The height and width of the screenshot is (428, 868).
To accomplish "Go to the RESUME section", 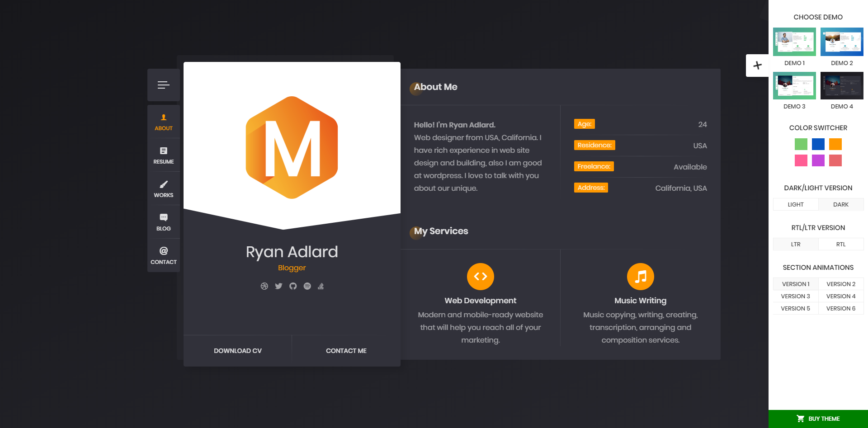I will 163,155.
